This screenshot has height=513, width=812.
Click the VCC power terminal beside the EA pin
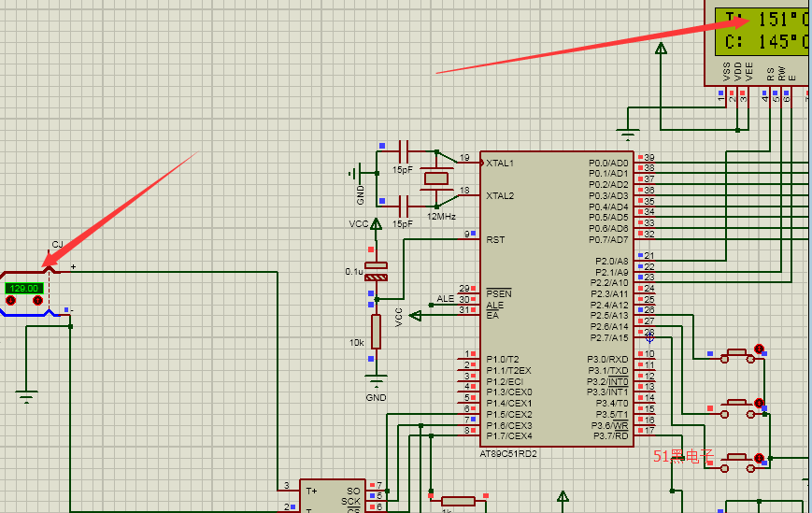pyautogui.click(x=416, y=316)
